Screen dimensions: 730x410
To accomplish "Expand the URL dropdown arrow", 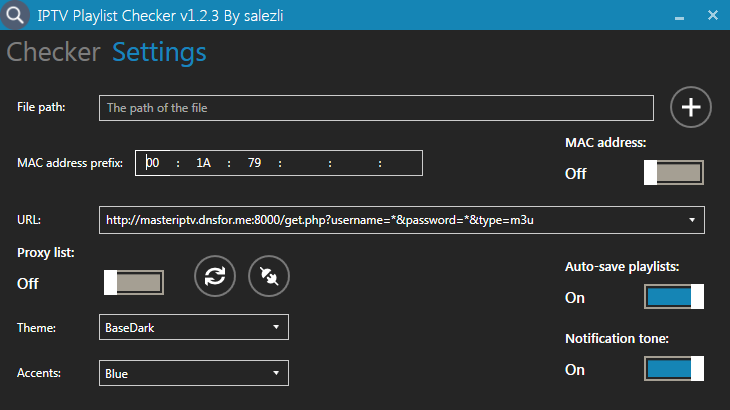I will click(x=692, y=219).
